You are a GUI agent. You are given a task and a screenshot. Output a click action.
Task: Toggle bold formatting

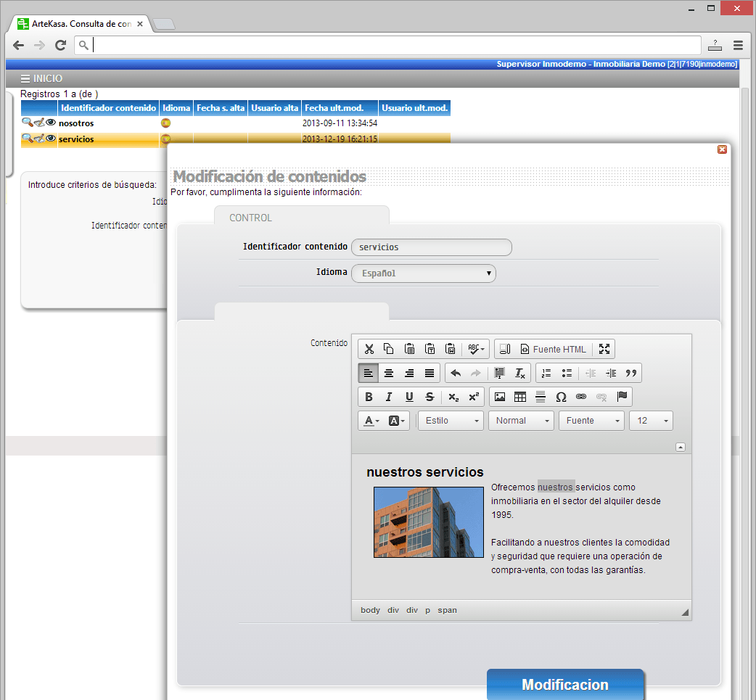pyautogui.click(x=369, y=397)
